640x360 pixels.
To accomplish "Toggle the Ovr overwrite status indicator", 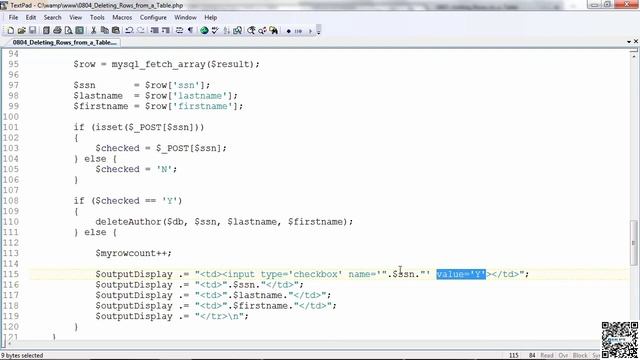I will pos(563,356).
